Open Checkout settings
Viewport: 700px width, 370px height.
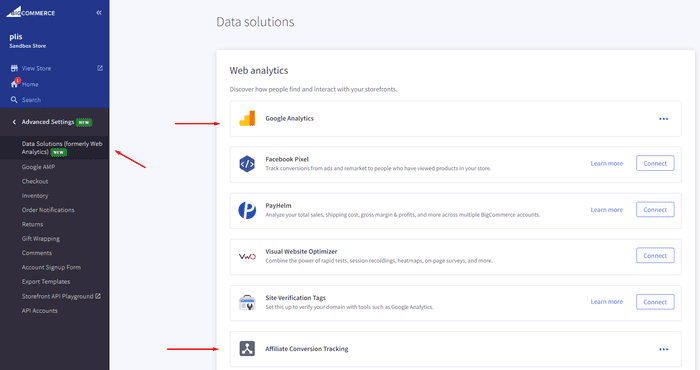pos(35,181)
